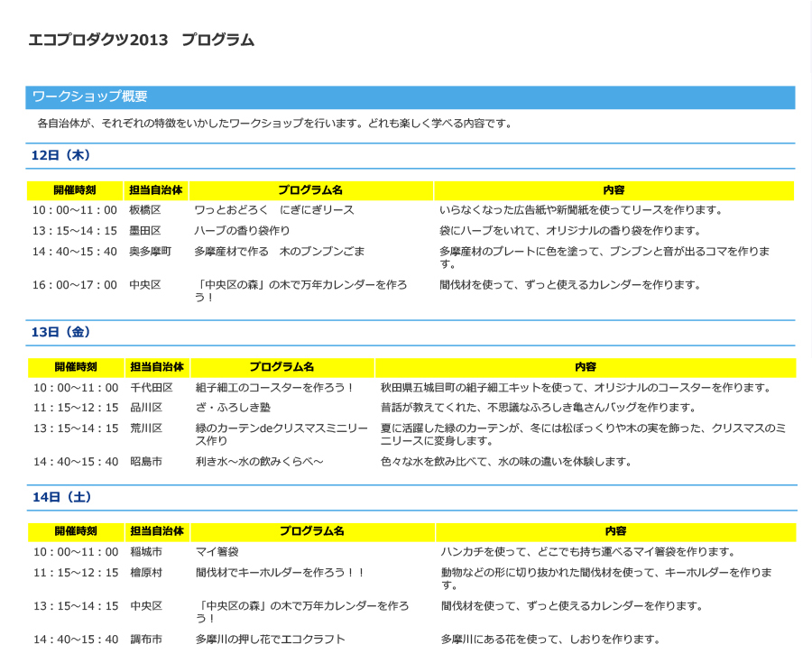Click the 14日（土） date heading
The width and height of the screenshot is (812, 672).
[x=62, y=497]
